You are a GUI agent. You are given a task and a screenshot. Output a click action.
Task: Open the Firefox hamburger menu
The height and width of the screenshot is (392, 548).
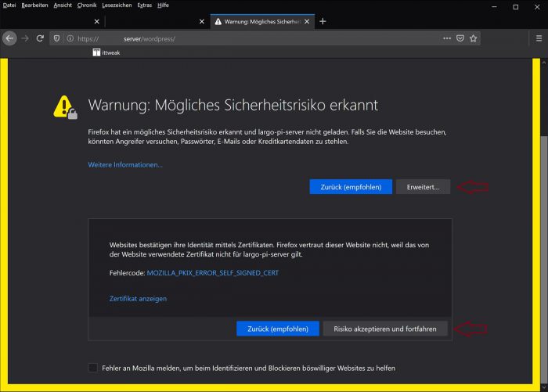coord(539,38)
